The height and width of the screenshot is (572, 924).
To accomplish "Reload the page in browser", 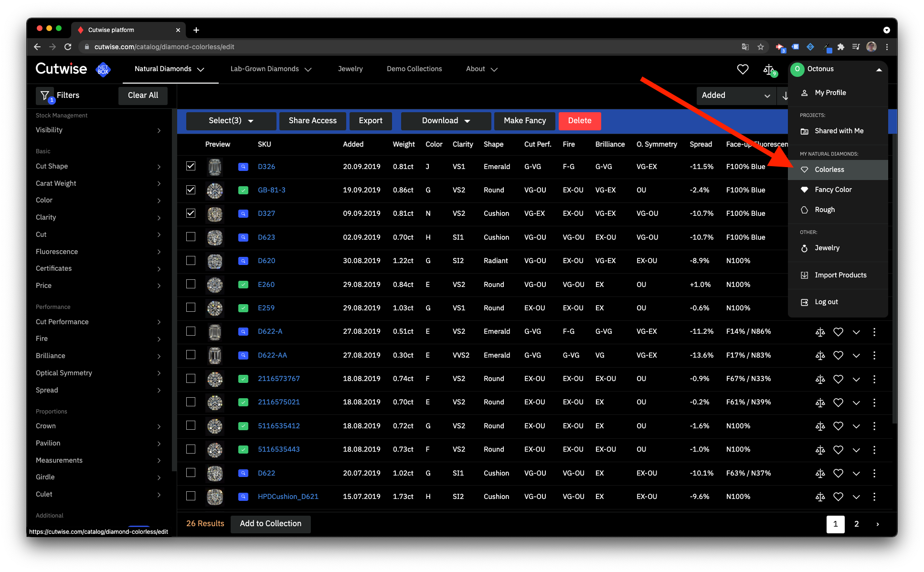I will 68,47.
